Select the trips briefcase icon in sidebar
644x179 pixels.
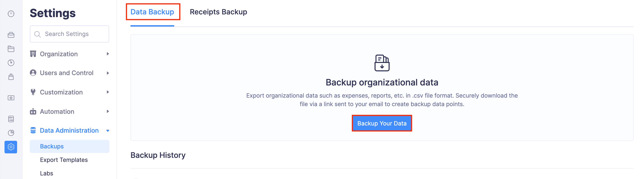11,35
